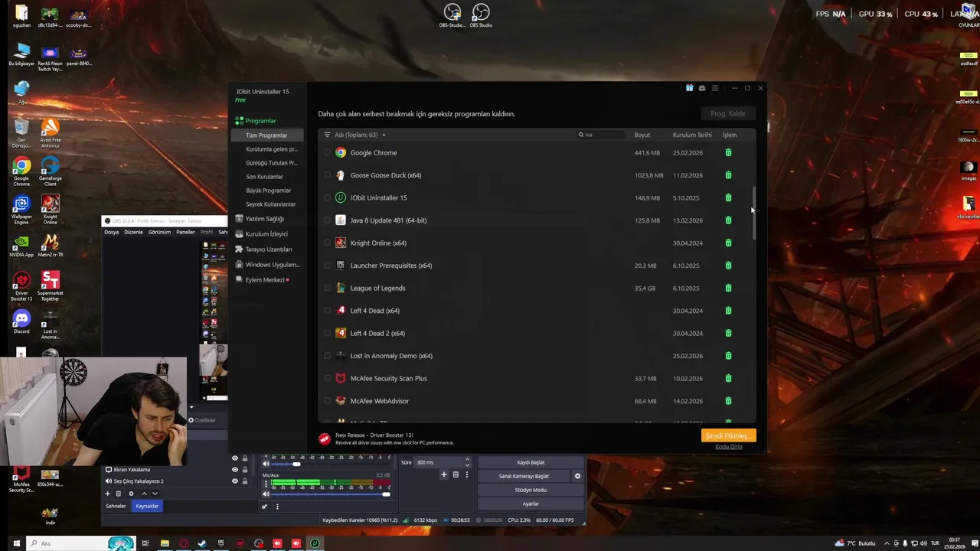Viewport: 980px width, 551px height.
Task: Open the hamburger menu in IObit Uninstaller
Action: [715, 88]
